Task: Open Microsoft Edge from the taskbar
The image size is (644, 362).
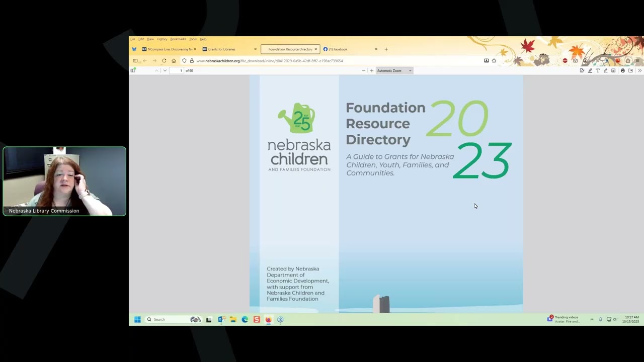Action: pos(245,319)
